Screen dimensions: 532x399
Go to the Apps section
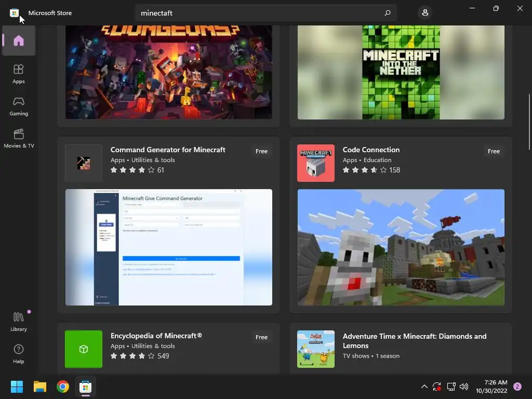19,74
